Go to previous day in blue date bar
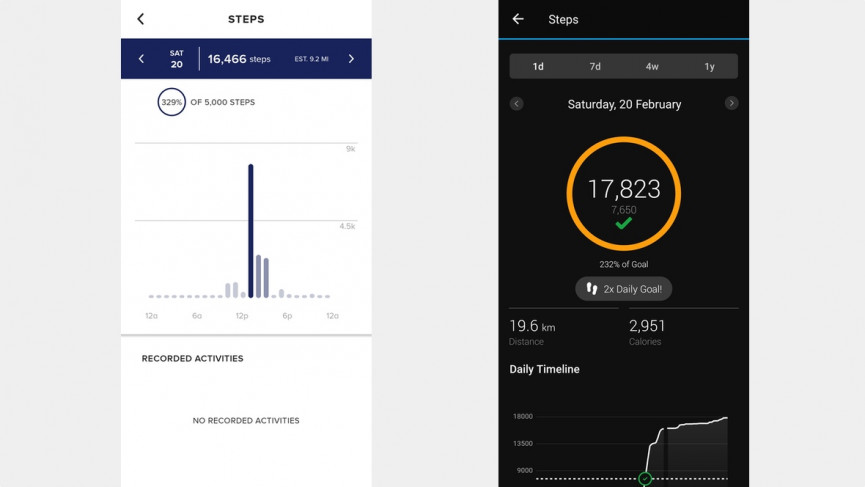The height and width of the screenshot is (487, 865). (140, 59)
